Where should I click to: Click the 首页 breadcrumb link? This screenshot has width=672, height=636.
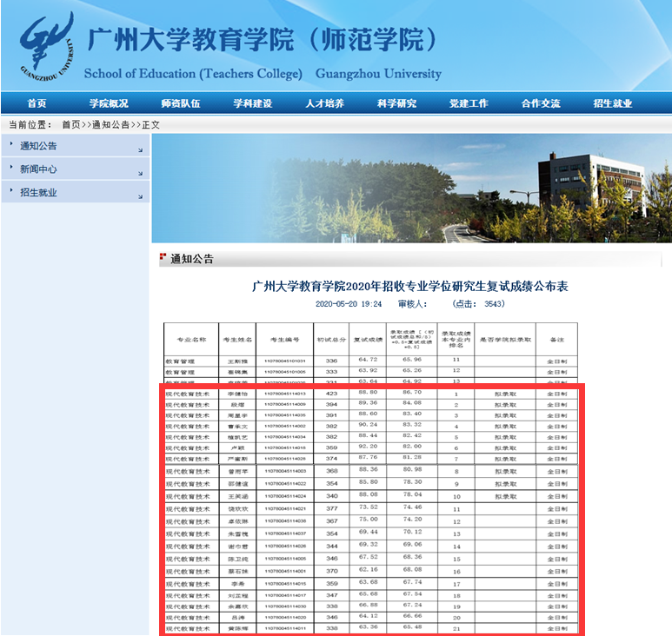click(71, 124)
